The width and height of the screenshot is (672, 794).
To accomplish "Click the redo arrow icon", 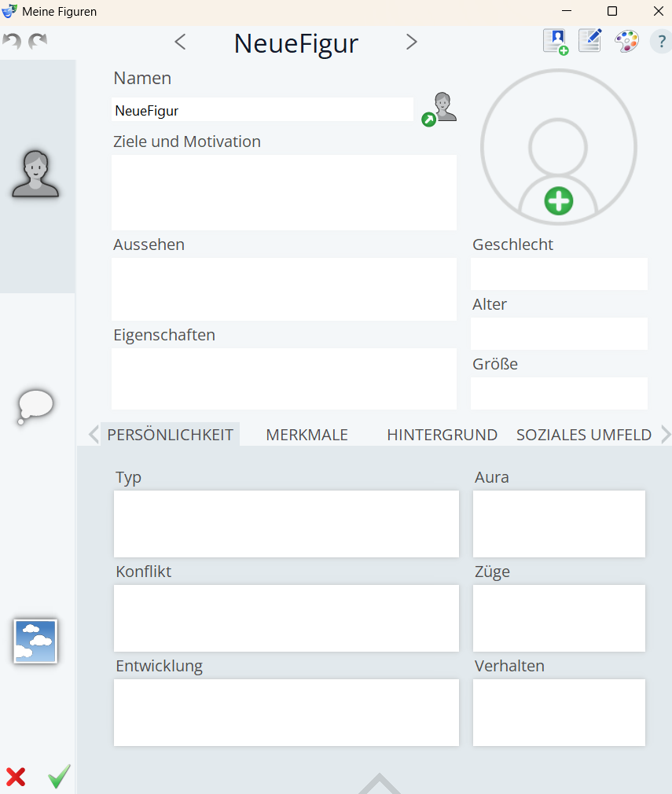I will coord(38,42).
